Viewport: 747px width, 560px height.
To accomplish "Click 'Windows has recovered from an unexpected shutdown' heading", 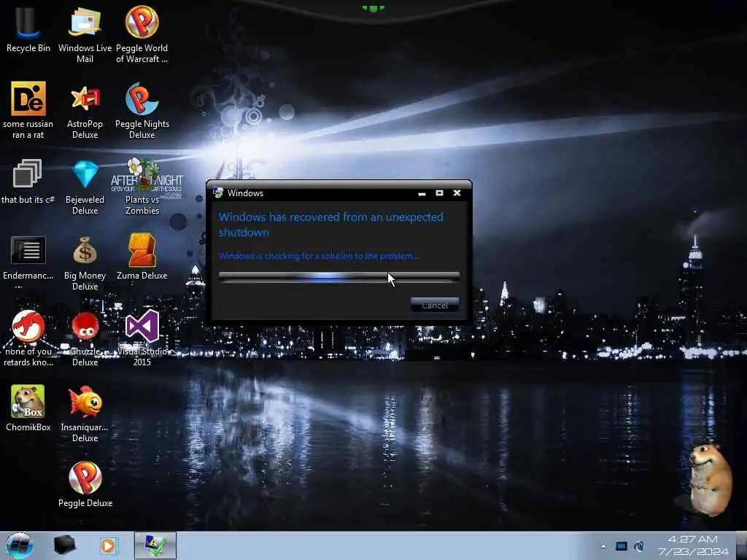I will pos(330,225).
